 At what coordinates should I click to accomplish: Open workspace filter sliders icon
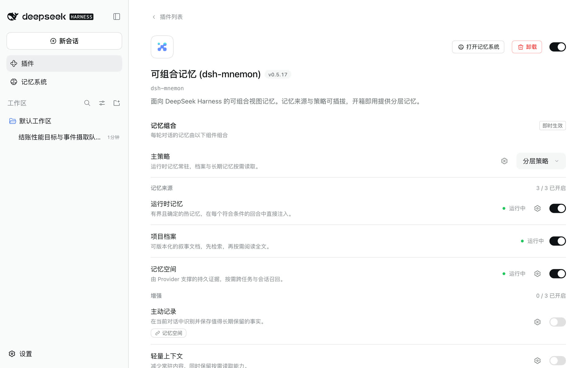point(102,103)
